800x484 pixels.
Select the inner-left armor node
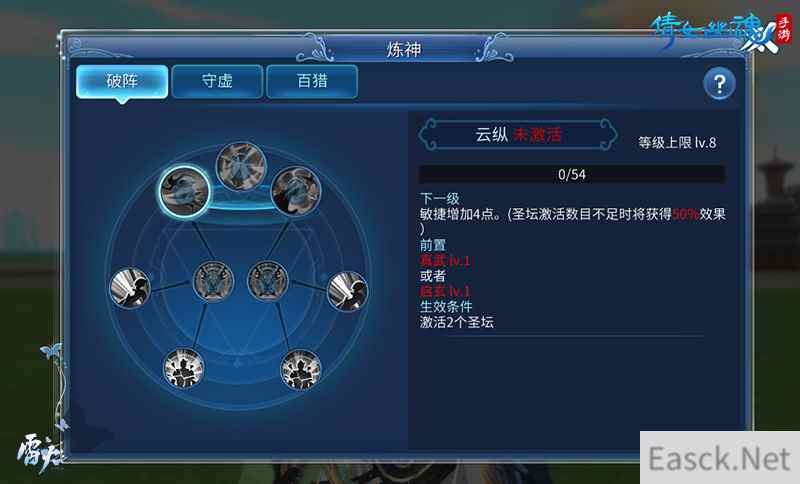click(x=213, y=281)
